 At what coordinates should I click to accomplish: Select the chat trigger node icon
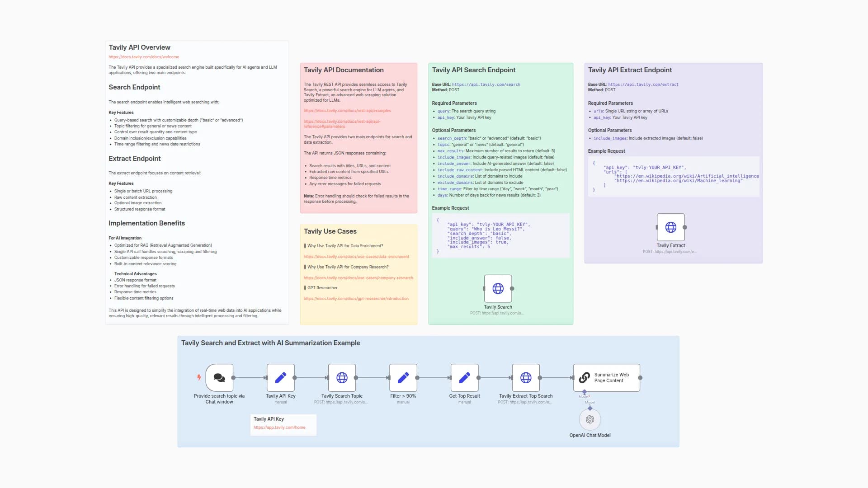(x=219, y=378)
